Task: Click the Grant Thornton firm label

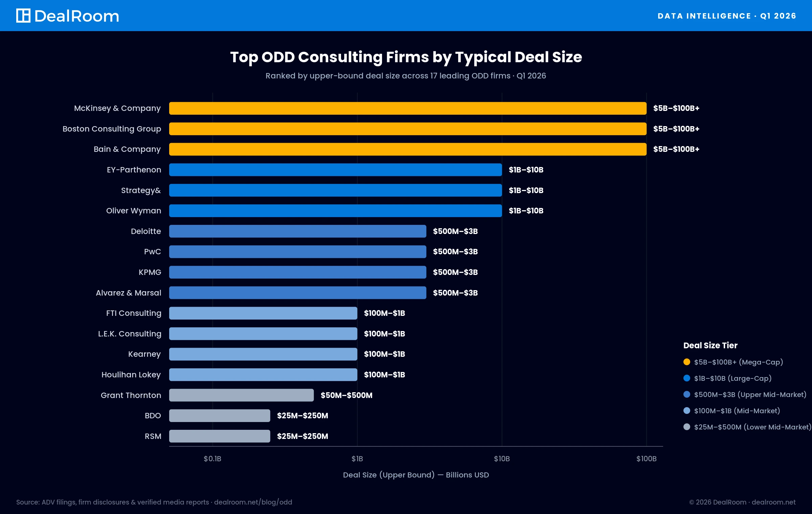Action: 131,395
